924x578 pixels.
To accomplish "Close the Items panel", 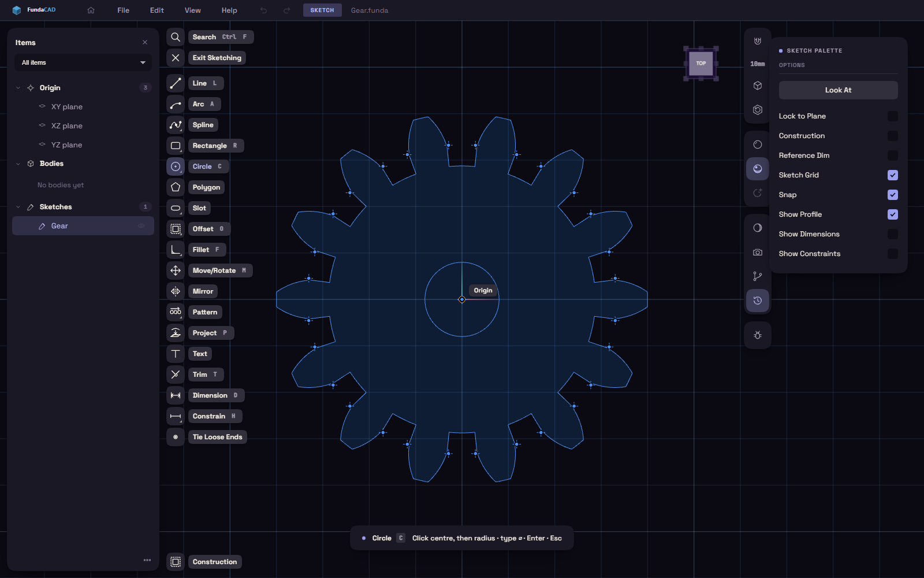I will (145, 42).
